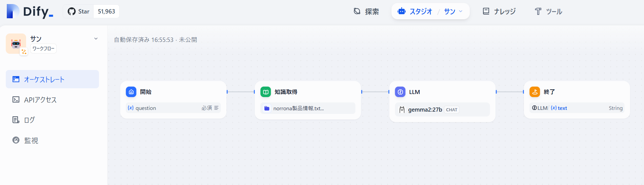Click the purple LLM node icon
Image resolution: width=644 pixels, height=185 pixels.
(x=400, y=92)
